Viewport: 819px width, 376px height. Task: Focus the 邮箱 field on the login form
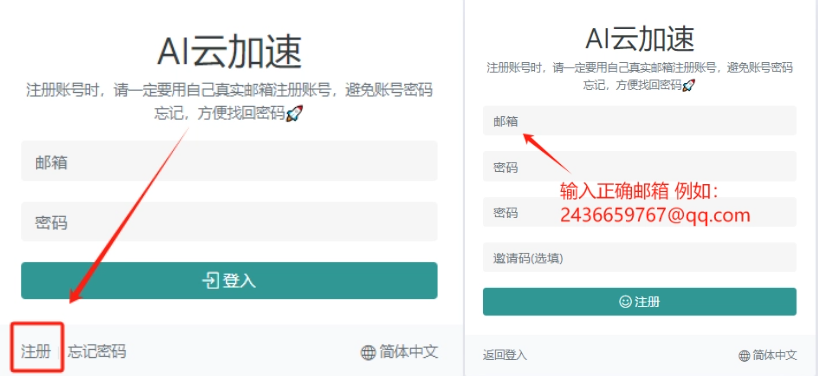[229, 161]
